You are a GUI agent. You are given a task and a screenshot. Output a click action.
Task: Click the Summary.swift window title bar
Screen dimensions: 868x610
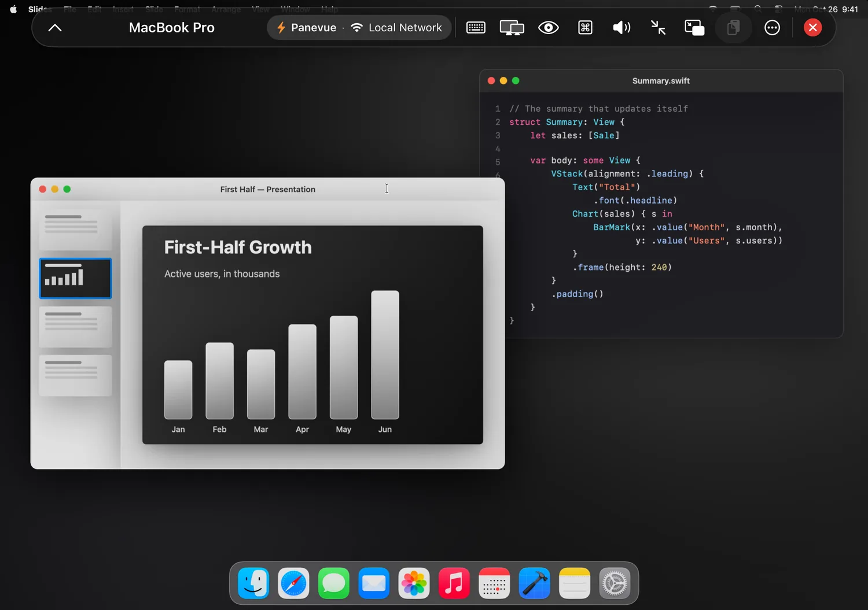(661, 81)
